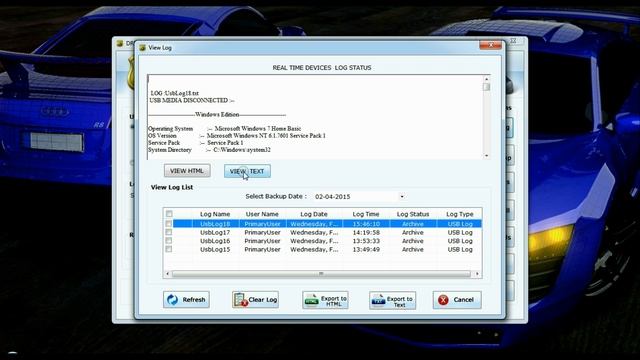Viewport: 640px width, 360px height.
Task: Click the log text scrollbar thumb
Action: click(x=486, y=87)
